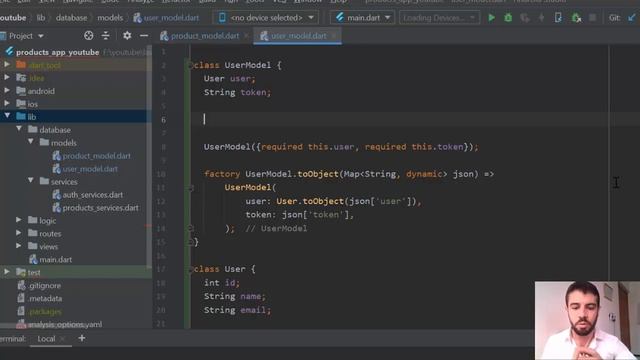
Task: Open products_services.dart in the project tree
Action: click(x=100, y=208)
